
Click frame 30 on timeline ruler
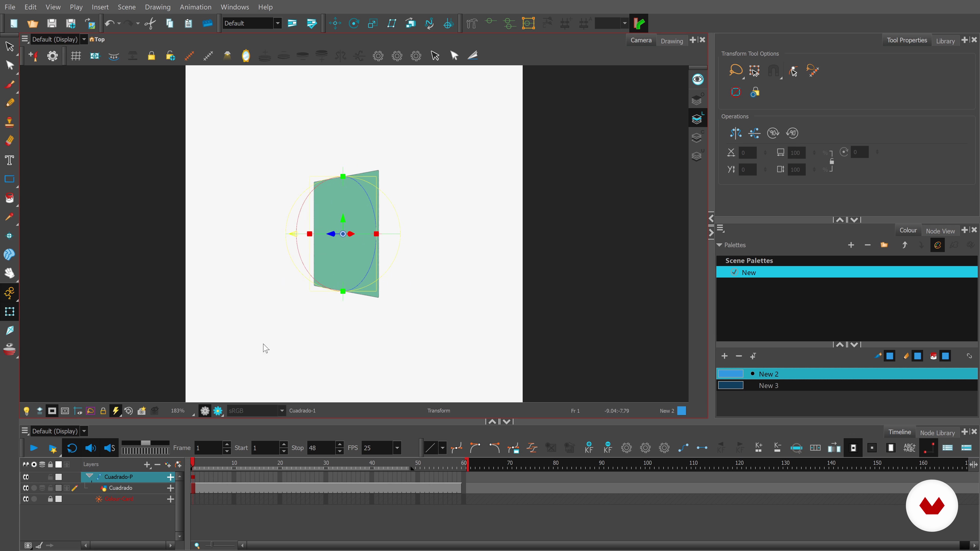tap(326, 464)
